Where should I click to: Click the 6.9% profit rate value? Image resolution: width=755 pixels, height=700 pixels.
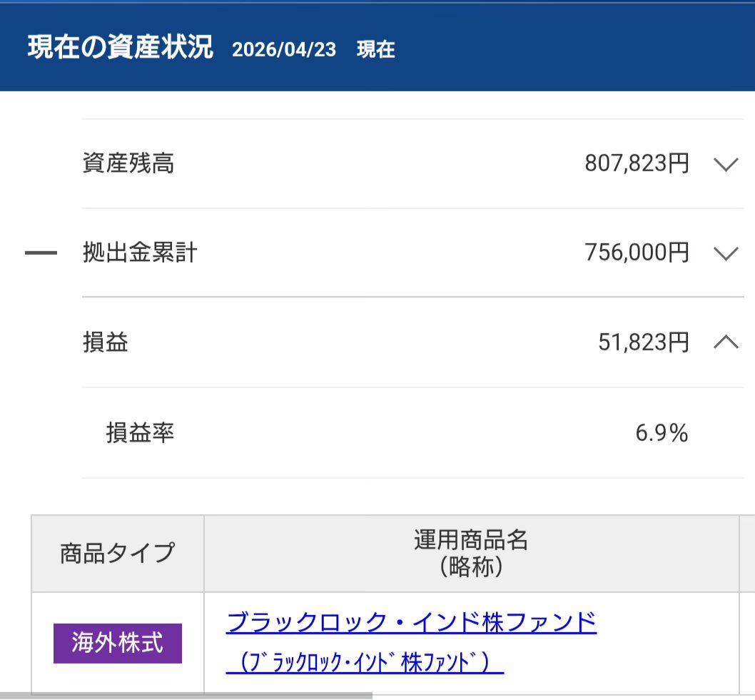[x=662, y=432]
